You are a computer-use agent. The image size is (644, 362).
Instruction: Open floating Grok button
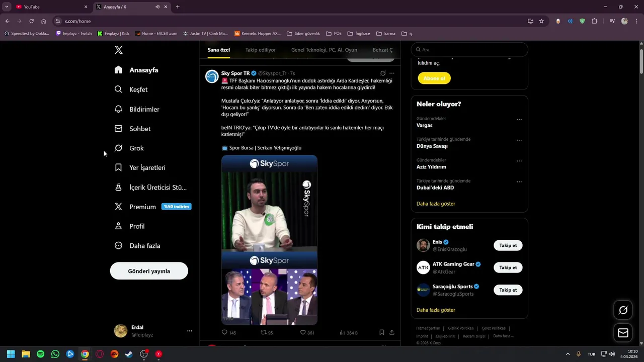coord(623,310)
